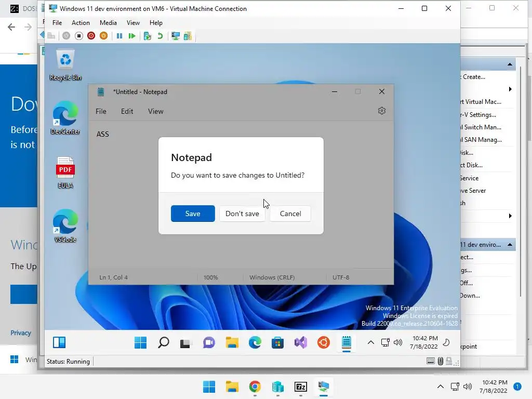Open Chrome on the host taskbar
The height and width of the screenshot is (399, 532).
click(x=255, y=387)
